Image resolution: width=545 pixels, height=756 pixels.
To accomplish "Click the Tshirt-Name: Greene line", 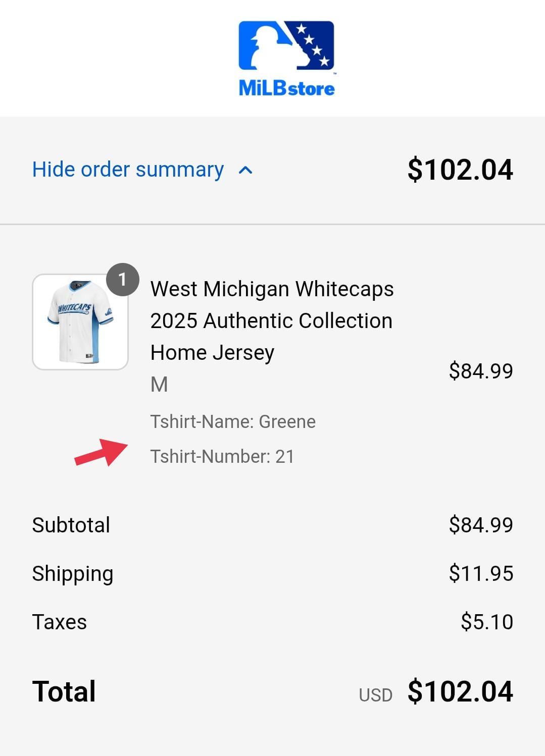I will click(x=233, y=421).
